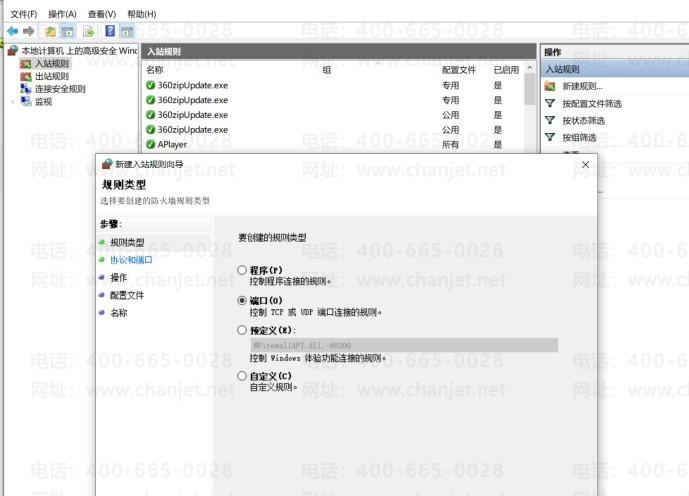The height and width of the screenshot is (496, 689).
Task: Click the blue Help toolbar icon
Action: pyautogui.click(x=109, y=31)
